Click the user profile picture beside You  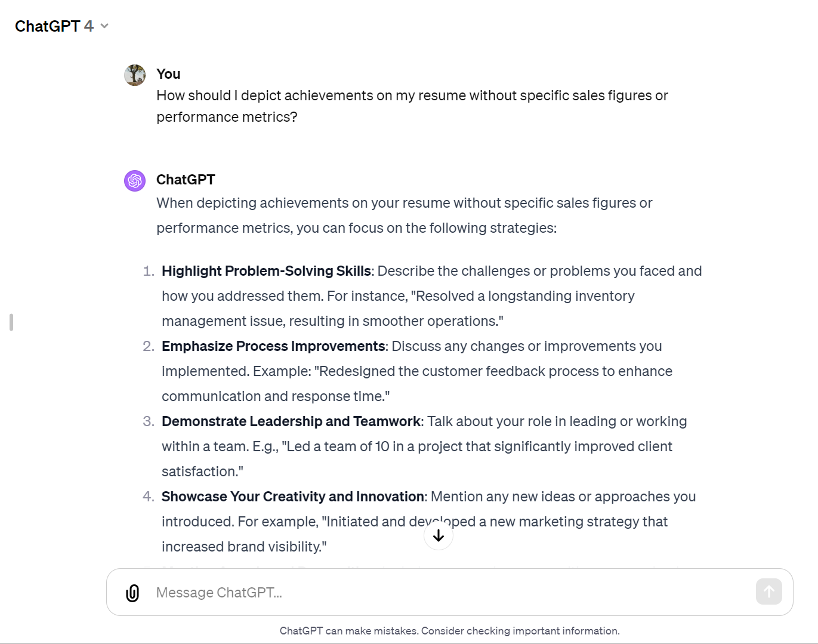click(x=135, y=75)
